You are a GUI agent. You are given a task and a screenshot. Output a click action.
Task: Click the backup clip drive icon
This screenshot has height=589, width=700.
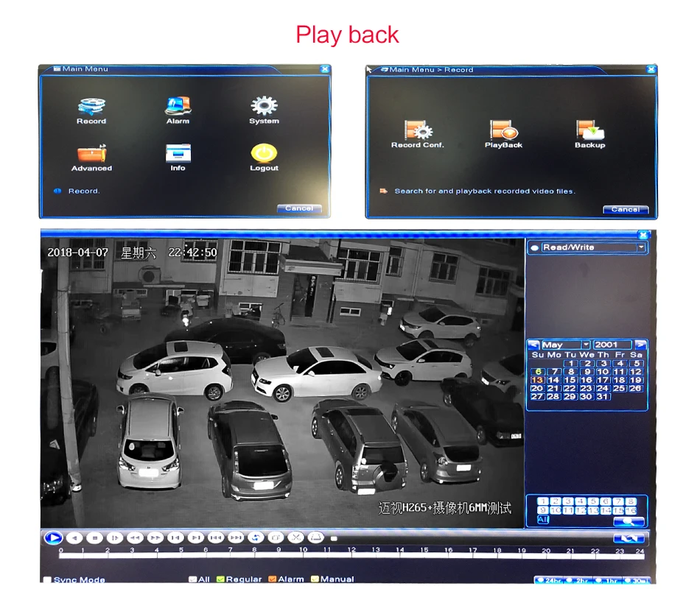tap(315, 538)
